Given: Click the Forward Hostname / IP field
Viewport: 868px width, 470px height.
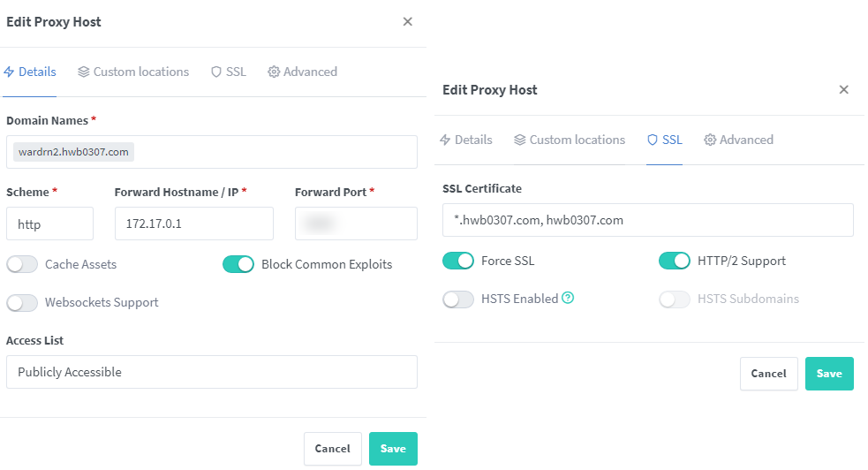Looking at the screenshot, I should pos(193,224).
